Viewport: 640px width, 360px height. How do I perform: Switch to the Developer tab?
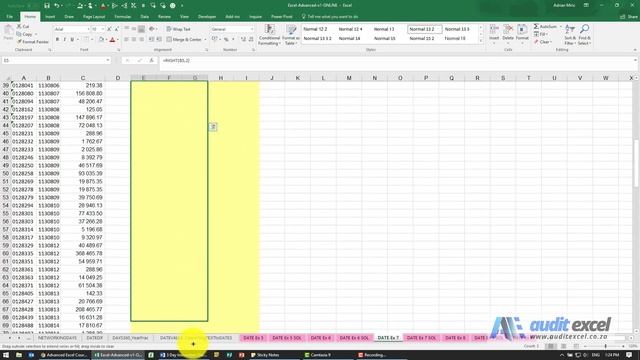(207, 17)
